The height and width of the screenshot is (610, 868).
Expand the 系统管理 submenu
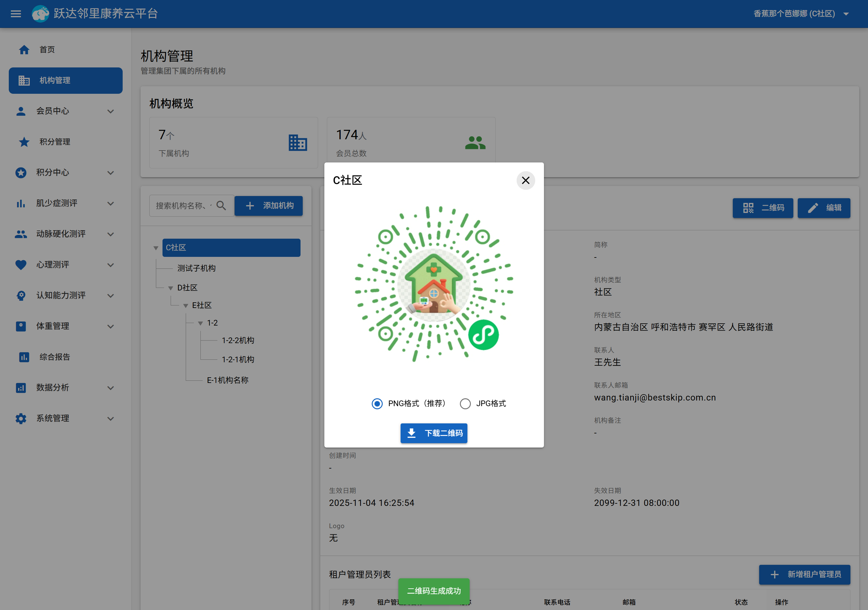pyautogui.click(x=110, y=419)
